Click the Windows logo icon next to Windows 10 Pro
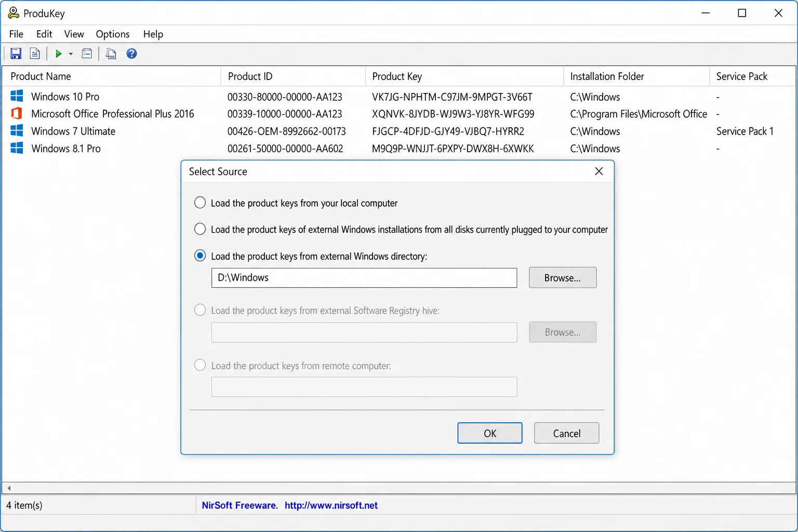 pos(17,96)
